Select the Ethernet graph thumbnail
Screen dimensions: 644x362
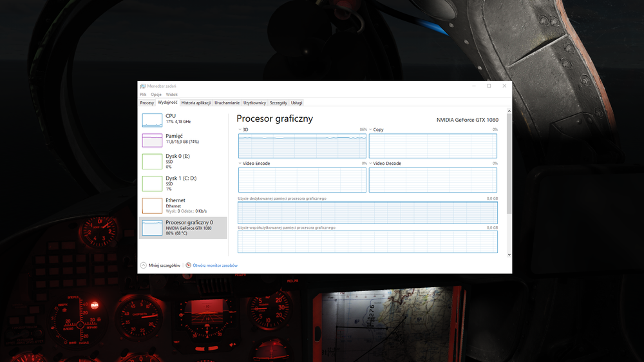click(152, 206)
